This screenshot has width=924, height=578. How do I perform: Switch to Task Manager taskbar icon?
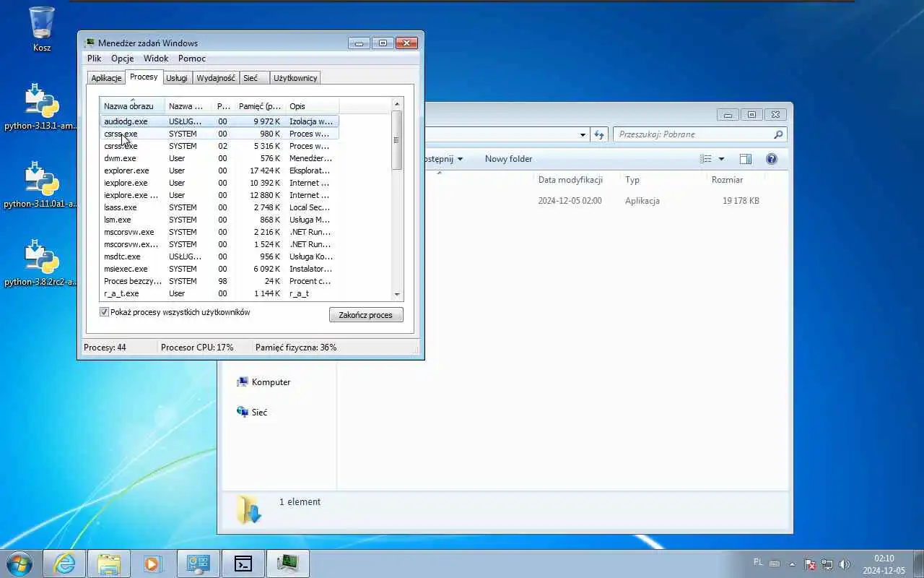[288, 564]
